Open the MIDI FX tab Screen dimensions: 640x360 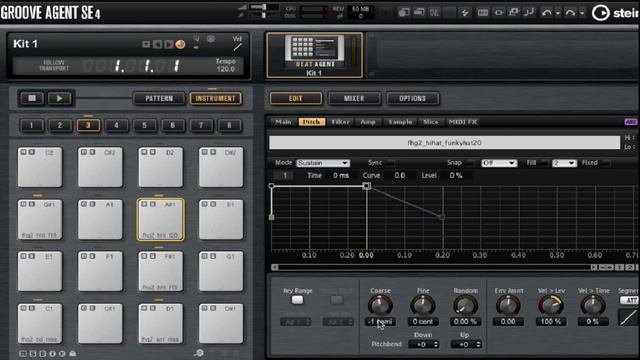click(463, 122)
